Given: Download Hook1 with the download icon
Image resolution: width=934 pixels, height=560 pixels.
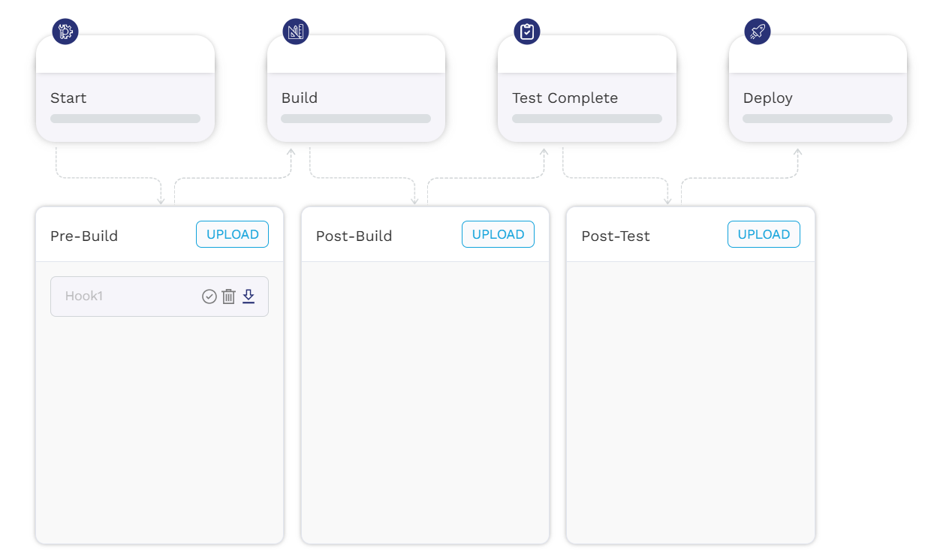Looking at the screenshot, I should pos(249,297).
